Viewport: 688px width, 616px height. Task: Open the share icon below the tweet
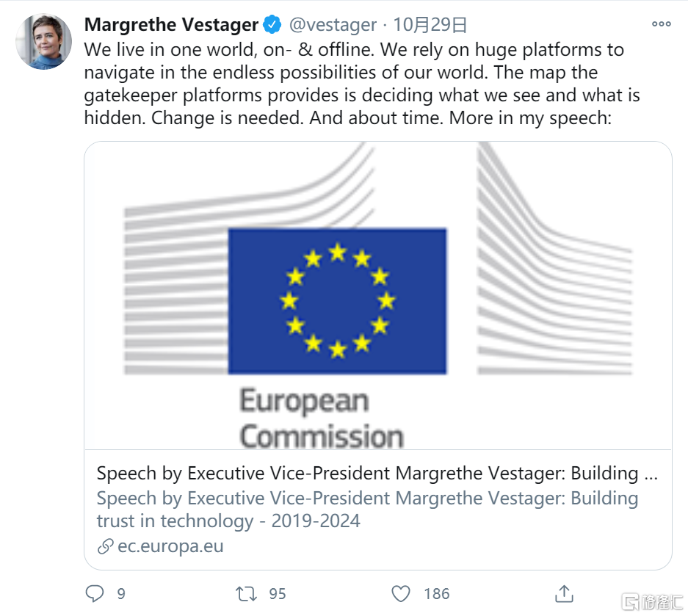[564, 593]
